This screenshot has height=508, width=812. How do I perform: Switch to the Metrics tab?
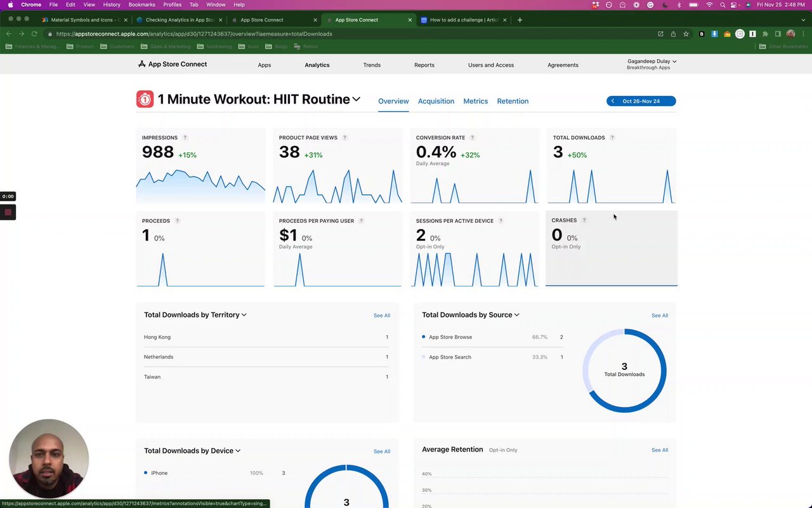click(476, 101)
